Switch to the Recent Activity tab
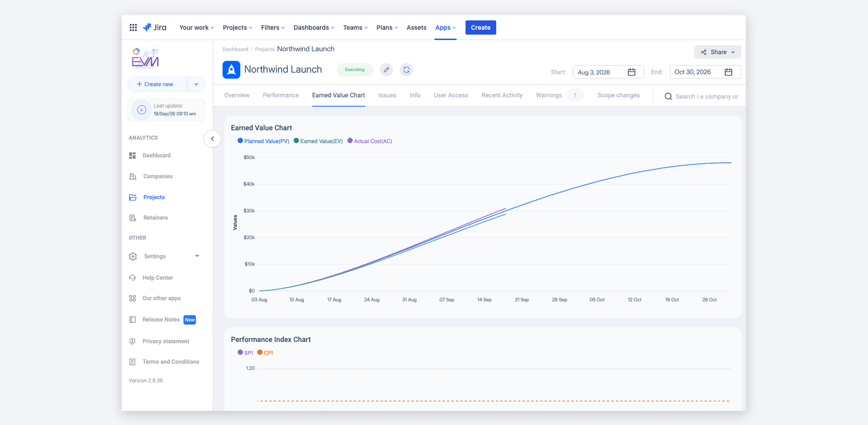This screenshot has width=868, height=425. [502, 95]
